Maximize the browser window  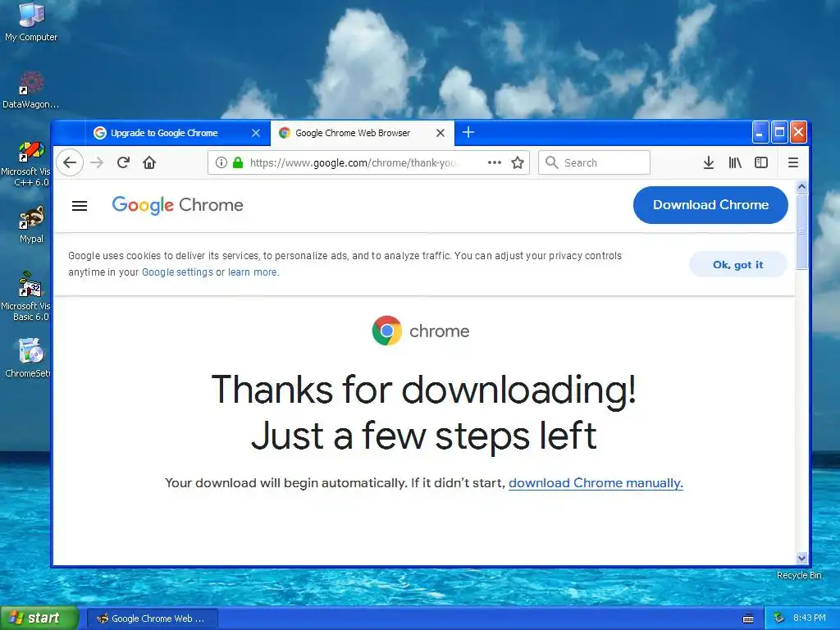[779, 132]
